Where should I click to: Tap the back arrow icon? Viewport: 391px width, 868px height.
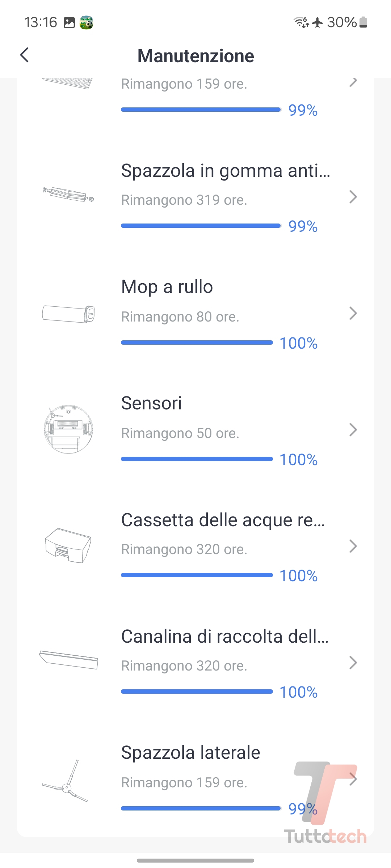pos(25,55)
